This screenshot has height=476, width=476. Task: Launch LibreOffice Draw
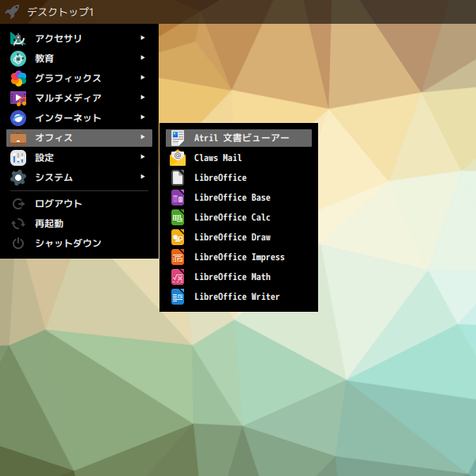coord(239,237)
